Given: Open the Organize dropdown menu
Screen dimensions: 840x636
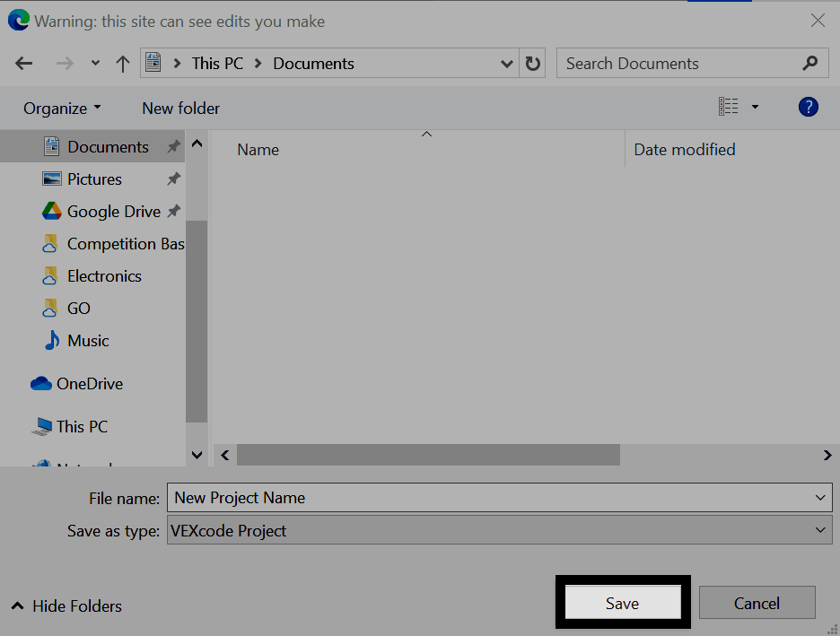Looking at the screenshot, I should click(61, 108).
